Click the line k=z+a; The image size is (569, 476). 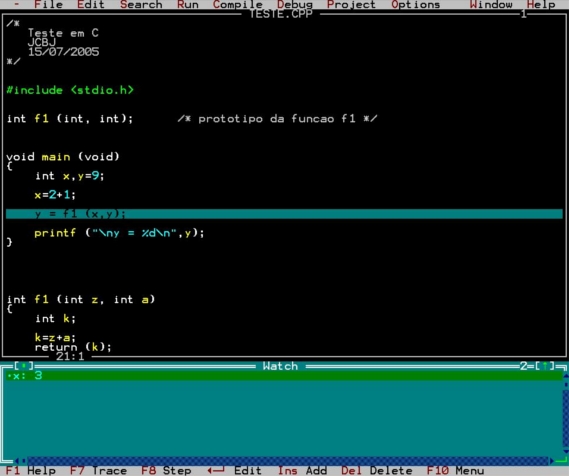click(x=55, y=338)
